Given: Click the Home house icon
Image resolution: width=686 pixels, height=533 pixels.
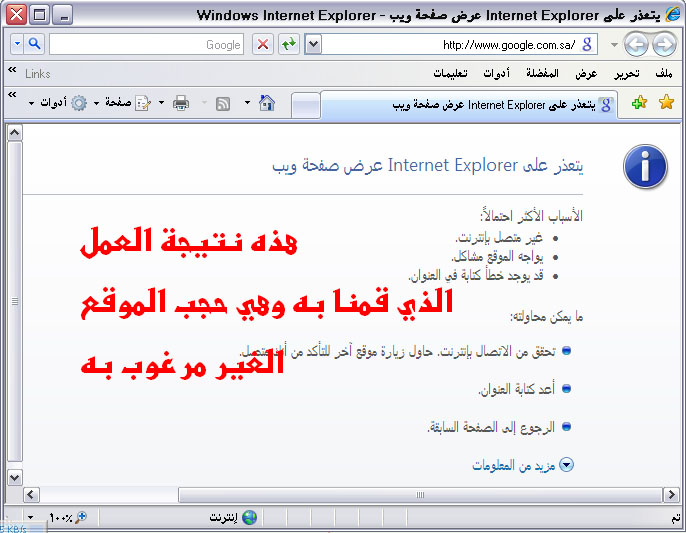Looking at the screenshot, I should tap(267, 103).
